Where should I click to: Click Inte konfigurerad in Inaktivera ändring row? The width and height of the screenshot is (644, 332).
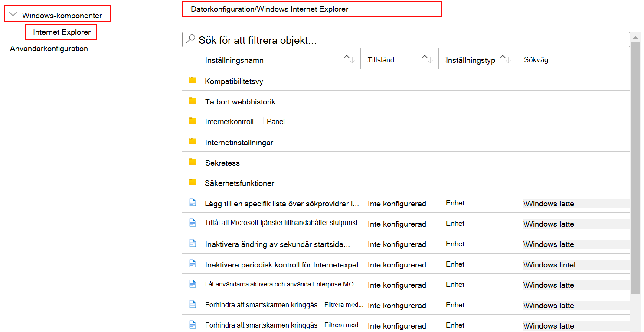(x=397, y=244)
